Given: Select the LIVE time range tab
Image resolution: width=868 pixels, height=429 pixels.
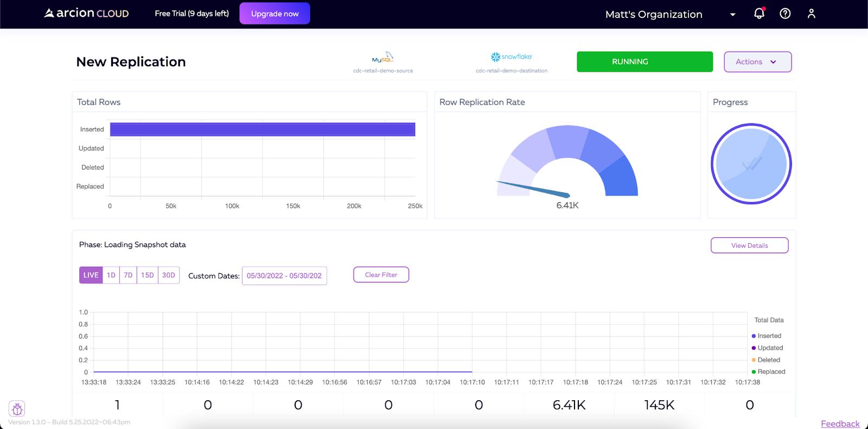Looking at the screenshot, I should [91, 275].
